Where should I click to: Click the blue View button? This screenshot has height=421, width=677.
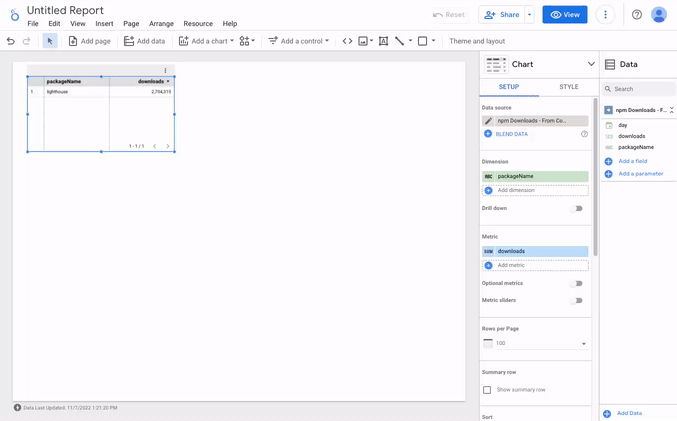click(564, 15)
